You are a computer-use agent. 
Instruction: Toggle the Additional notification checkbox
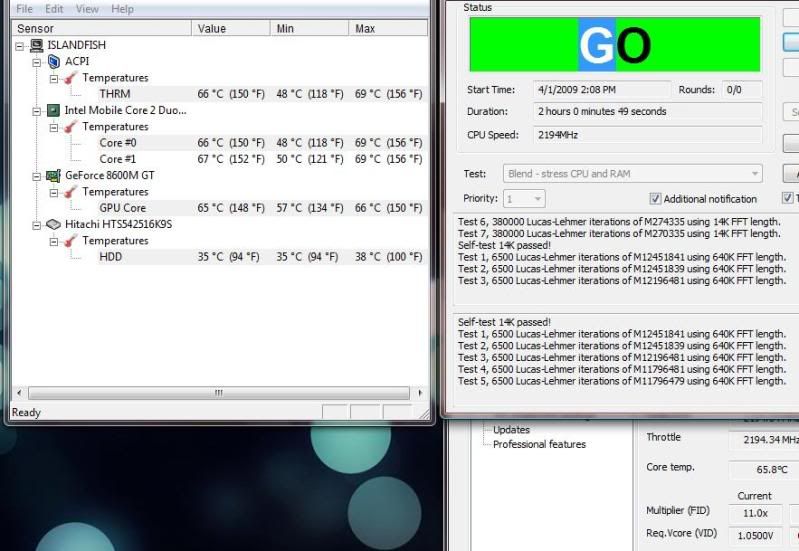tap(655, 199)
